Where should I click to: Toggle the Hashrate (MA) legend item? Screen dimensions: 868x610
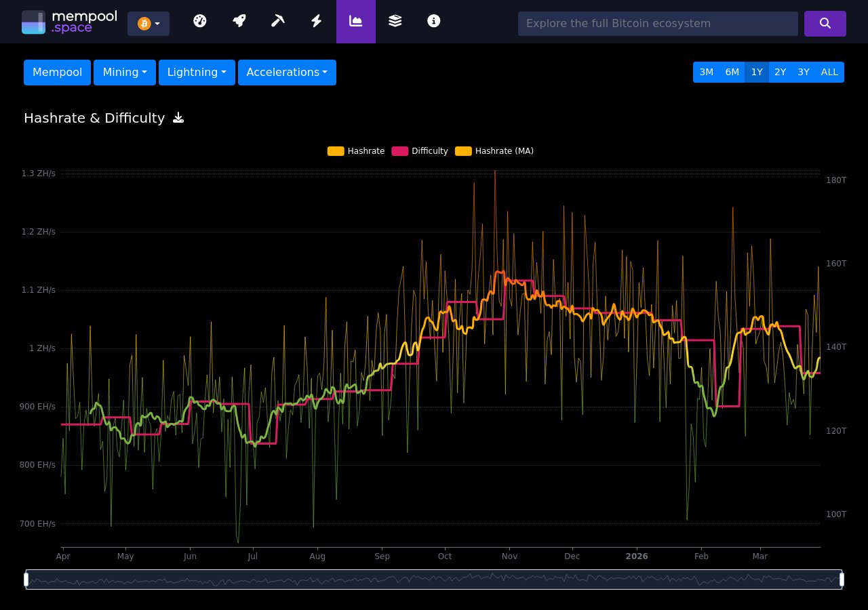[x=494, y=151]
